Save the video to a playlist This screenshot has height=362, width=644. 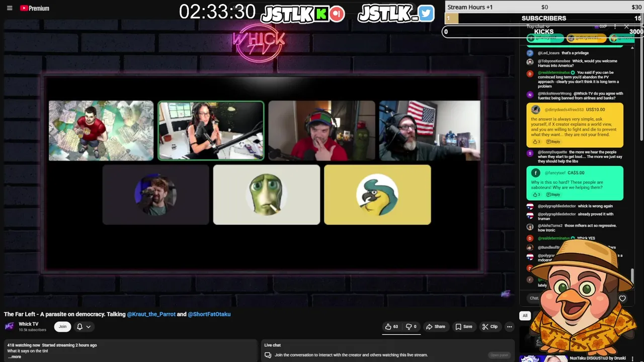pos(464,327)
